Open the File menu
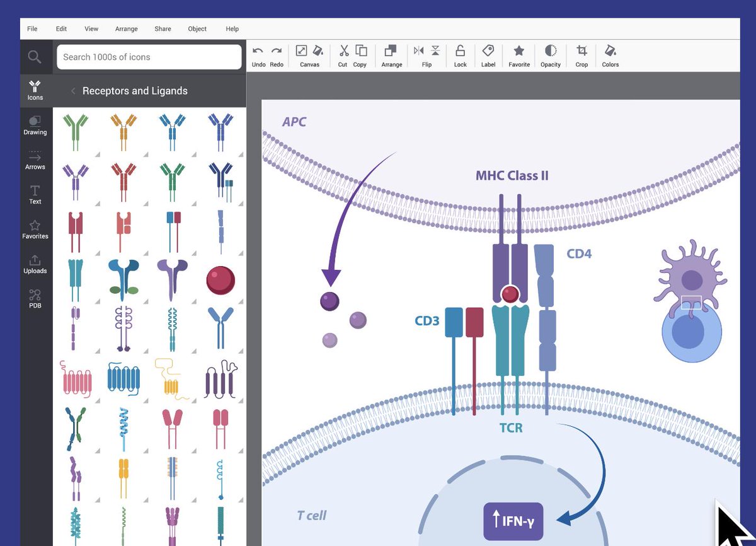The image size is (756, 546). pos(32,29)
